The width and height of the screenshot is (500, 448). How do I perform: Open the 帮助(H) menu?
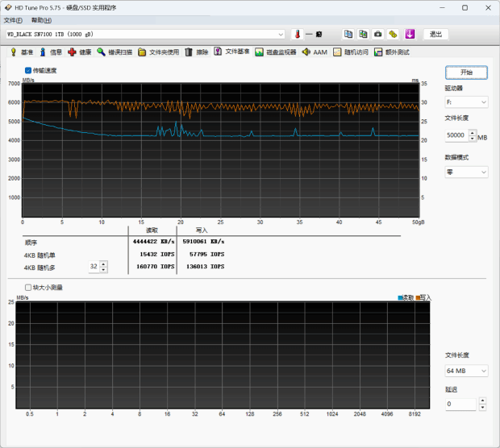[x=41, y=20]
